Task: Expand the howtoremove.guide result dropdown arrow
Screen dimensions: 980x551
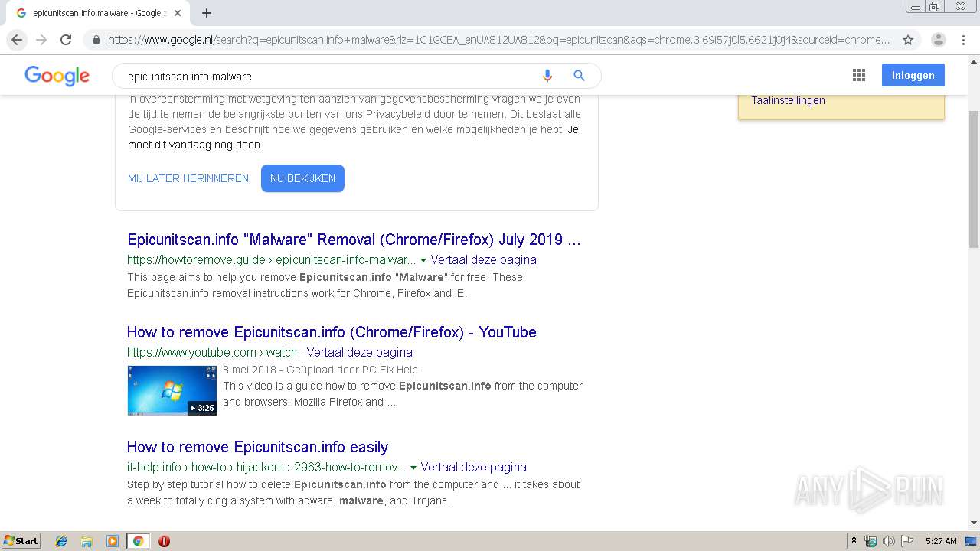Action: 423,260
